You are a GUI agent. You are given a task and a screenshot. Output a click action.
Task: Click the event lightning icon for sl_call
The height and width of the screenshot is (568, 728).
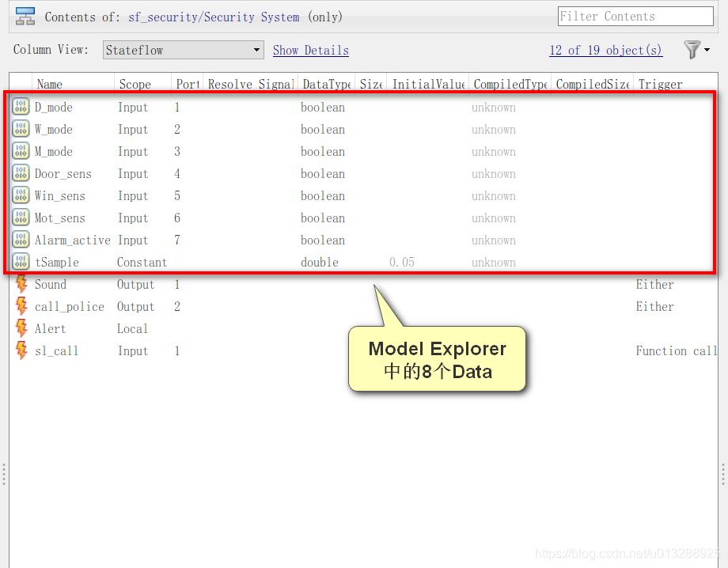click(21, 350)
